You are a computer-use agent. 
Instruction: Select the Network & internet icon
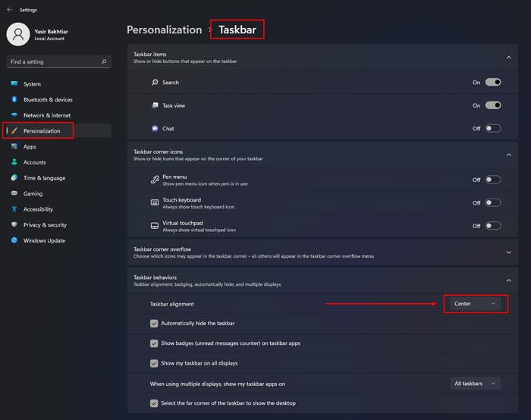14,115
